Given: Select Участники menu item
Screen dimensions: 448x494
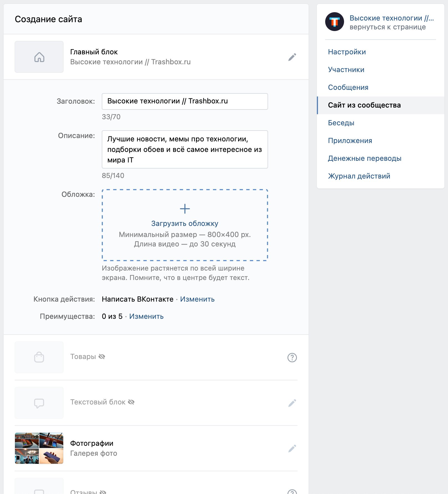Looking at the screenshot, I should pos(346,70).
